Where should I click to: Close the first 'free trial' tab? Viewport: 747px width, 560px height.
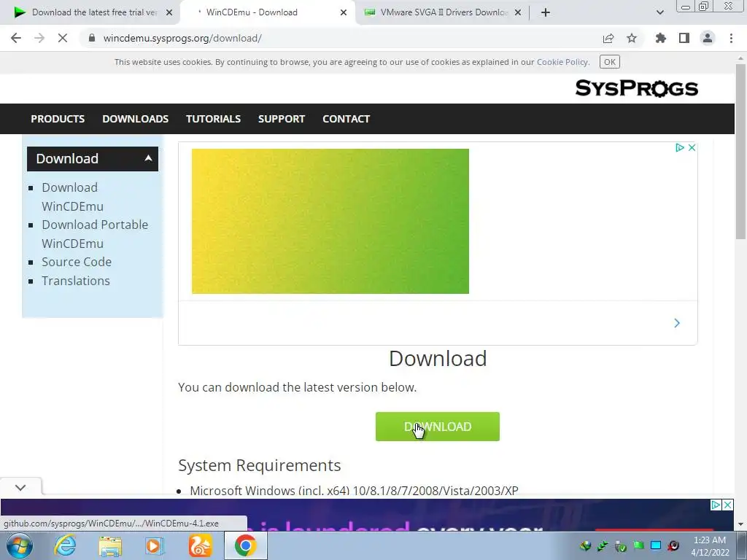pos(169,12)
